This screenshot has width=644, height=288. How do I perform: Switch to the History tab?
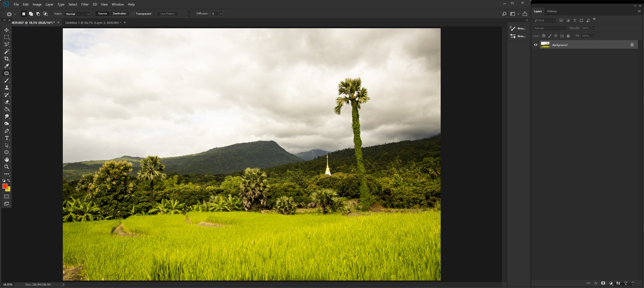point(553,11)
